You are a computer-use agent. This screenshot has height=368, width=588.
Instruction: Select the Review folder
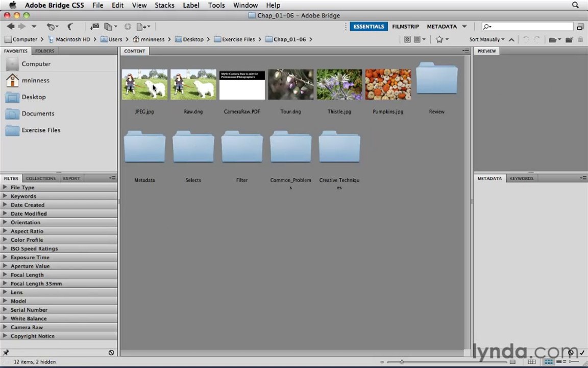pyautogui.click(x=437, y=79)
